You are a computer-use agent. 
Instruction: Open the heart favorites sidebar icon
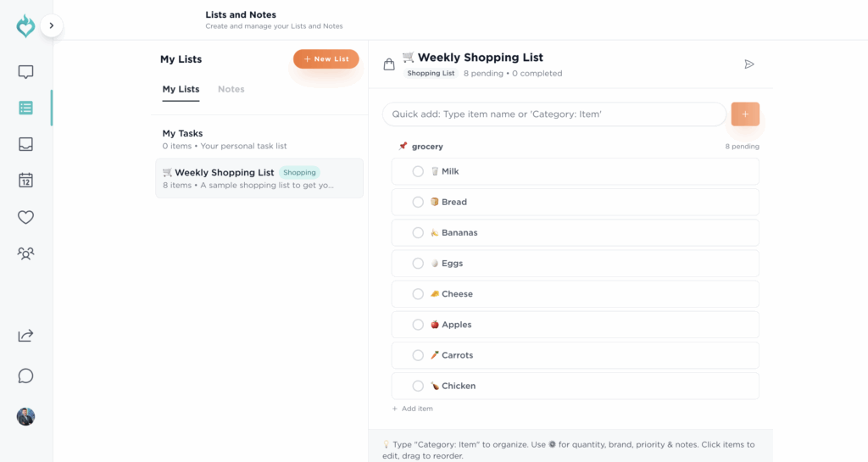[25, 217]
